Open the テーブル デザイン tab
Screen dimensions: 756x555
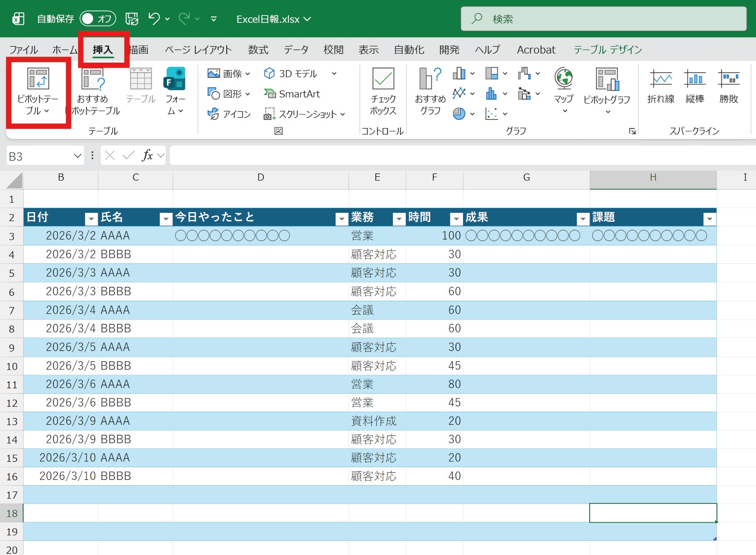(x=607, y=50)
